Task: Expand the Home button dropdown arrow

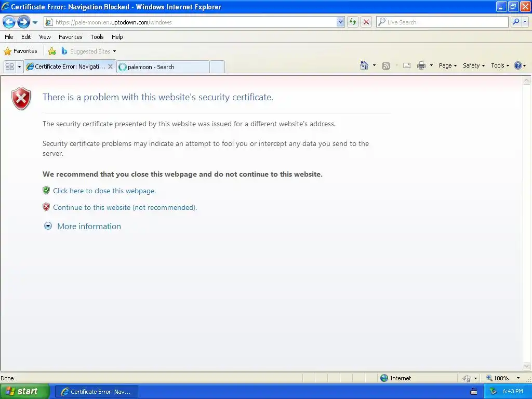Action: coord(374,65)
